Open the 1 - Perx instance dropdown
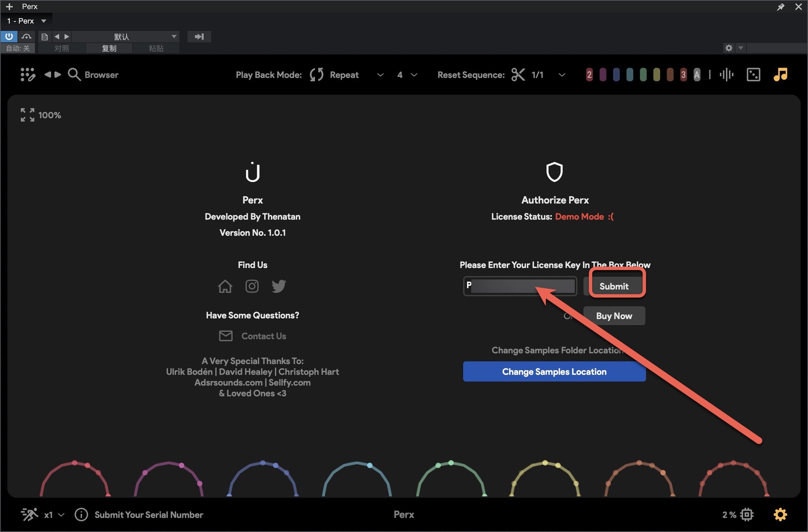808x532 pixels. tap(43, 21)
